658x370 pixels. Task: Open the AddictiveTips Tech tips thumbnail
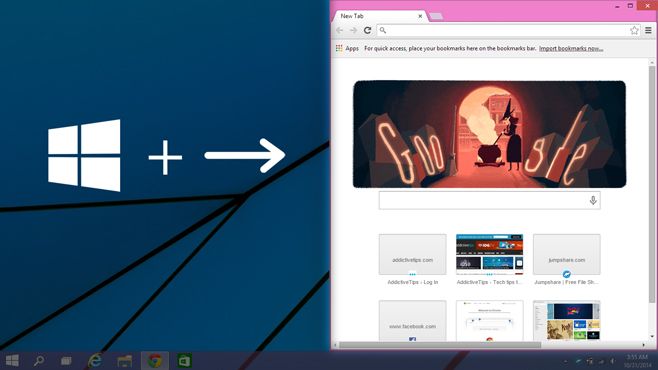click(x=489, y=255)
